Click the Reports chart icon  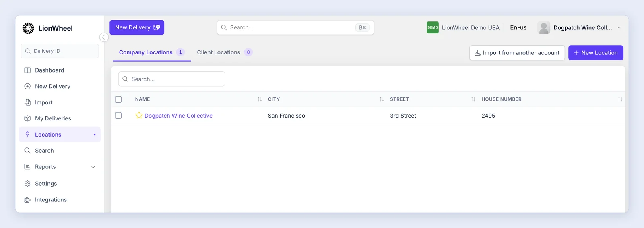[27, 167]
